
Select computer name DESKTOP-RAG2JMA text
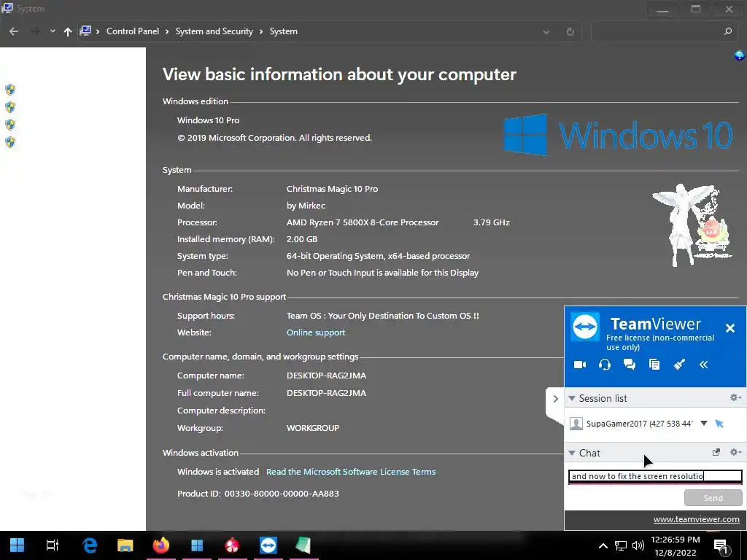coord(326,376)
